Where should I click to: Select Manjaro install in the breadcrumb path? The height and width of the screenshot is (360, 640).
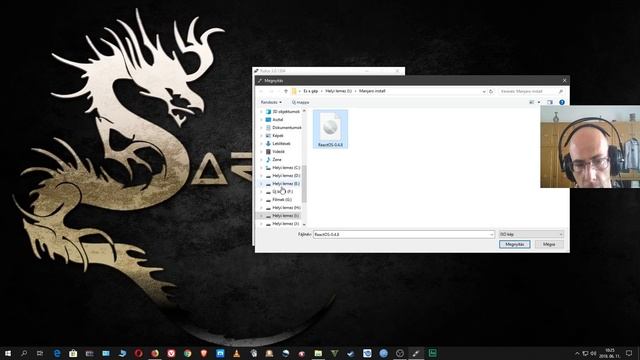[x=372, y=91]
